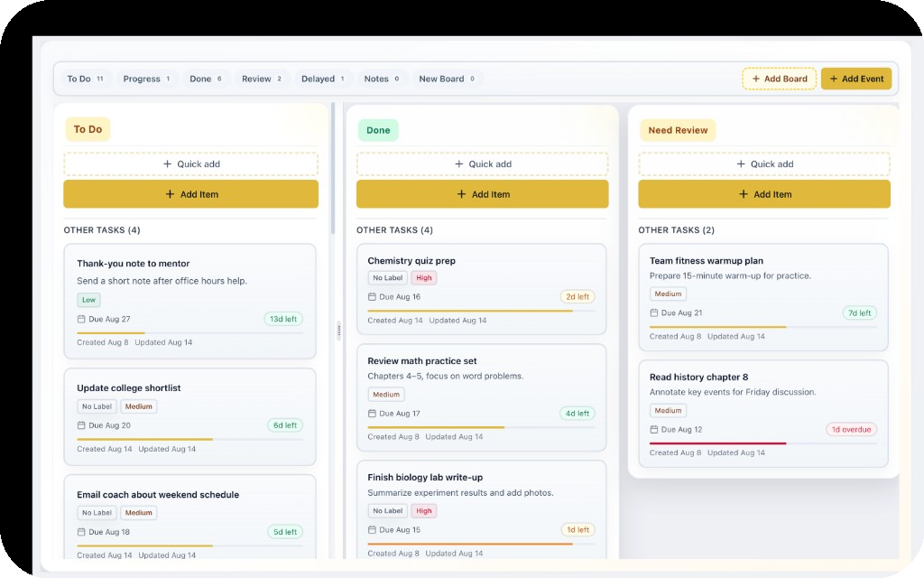Viewport: 924px width, 578px height.
Task: Open the Update college shortlist card
Action: 189,416
